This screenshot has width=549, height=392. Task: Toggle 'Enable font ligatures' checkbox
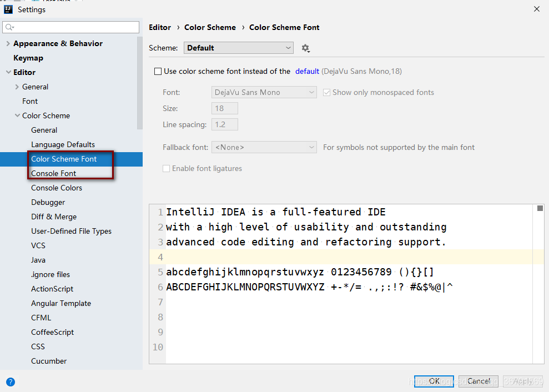pyautogui.click(x=167, y=168)
